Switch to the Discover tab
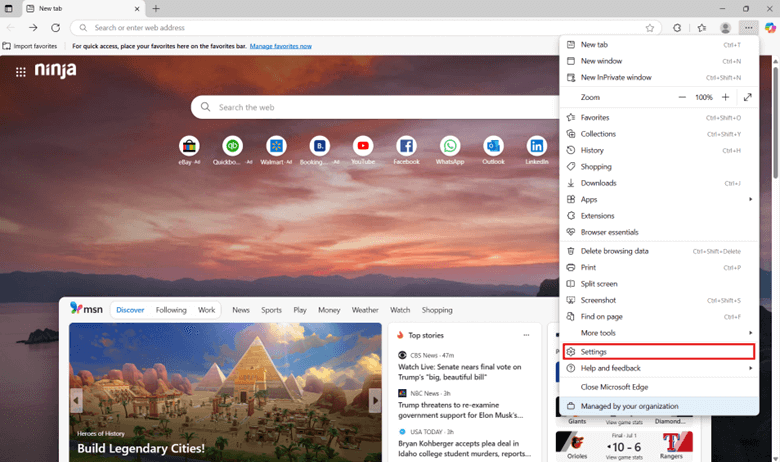Image resolution: width=780 pixels, height=462 pixels. pyautogui.click(x=130, y=310)
